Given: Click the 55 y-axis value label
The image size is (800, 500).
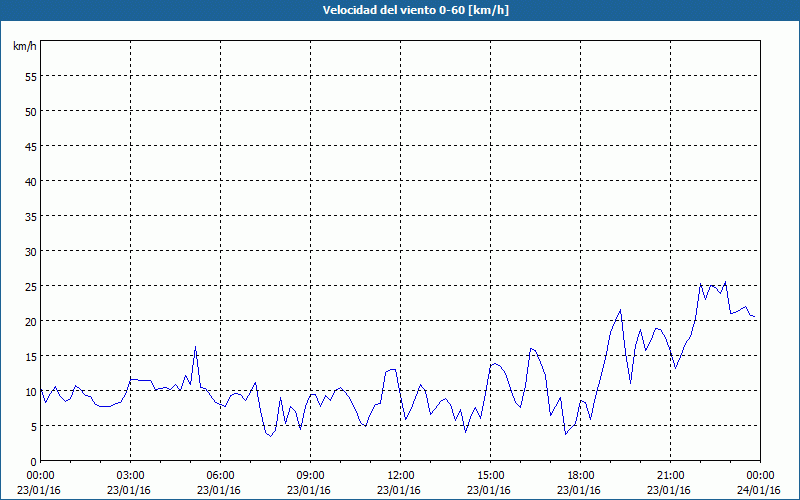Looking at the screenshot, I should click(x=31, y=77).
